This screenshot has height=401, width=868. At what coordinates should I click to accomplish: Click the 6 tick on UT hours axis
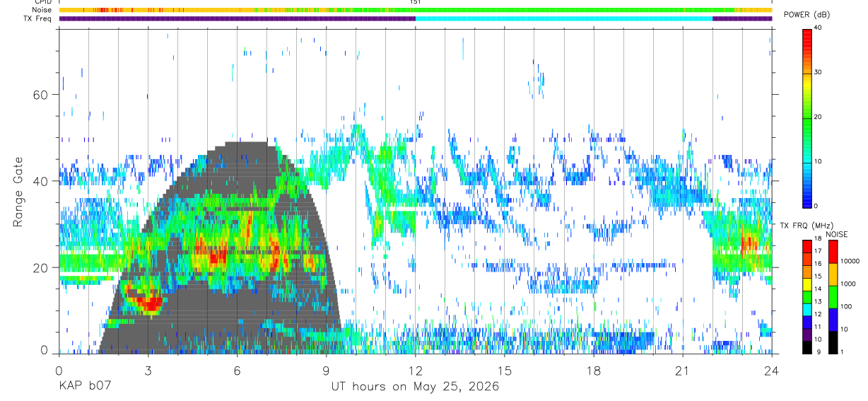(237, 371)
